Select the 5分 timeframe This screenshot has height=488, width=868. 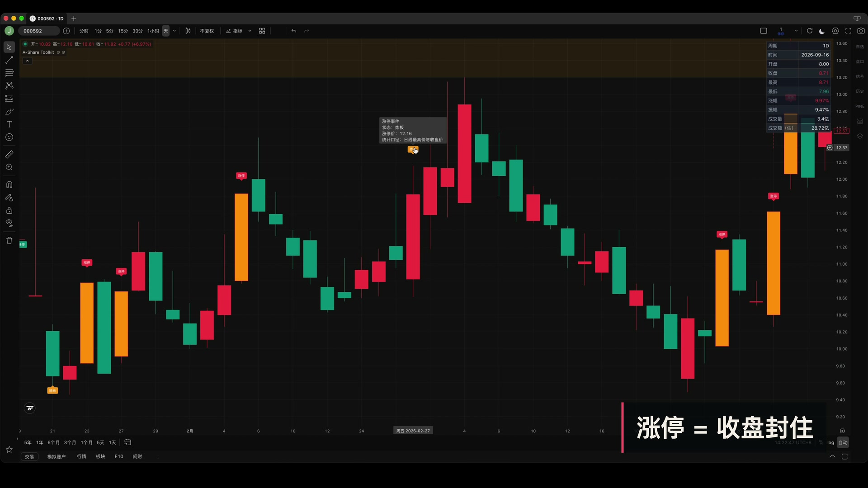[x=110, y=31]
